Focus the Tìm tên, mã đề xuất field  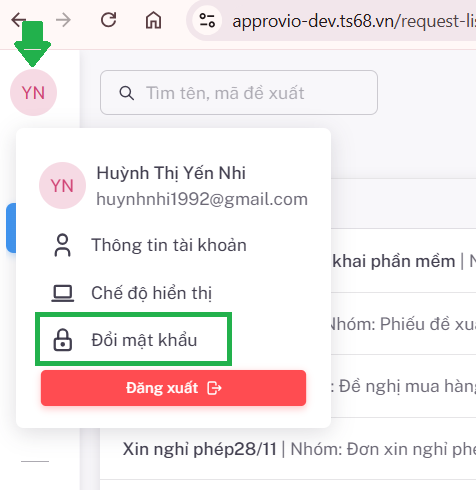(239, 93)
